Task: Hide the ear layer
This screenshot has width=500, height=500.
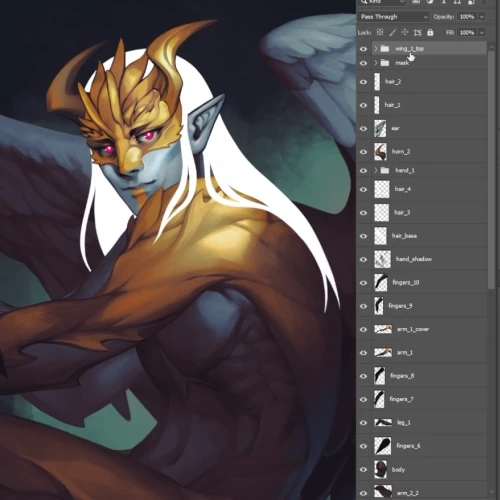Action: [x=363, y=128]
